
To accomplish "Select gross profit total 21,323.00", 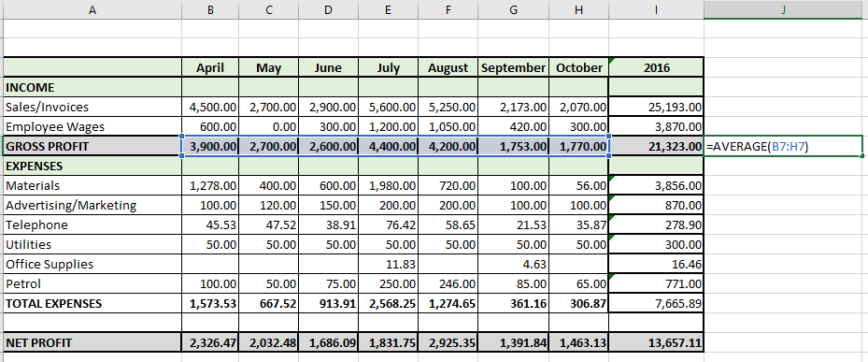I will (657, 146).
